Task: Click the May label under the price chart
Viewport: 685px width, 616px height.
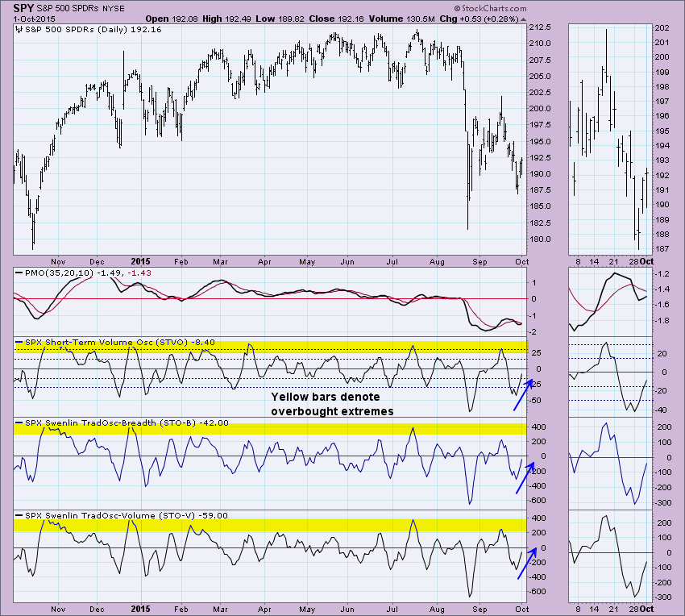Action: point(307,262)
